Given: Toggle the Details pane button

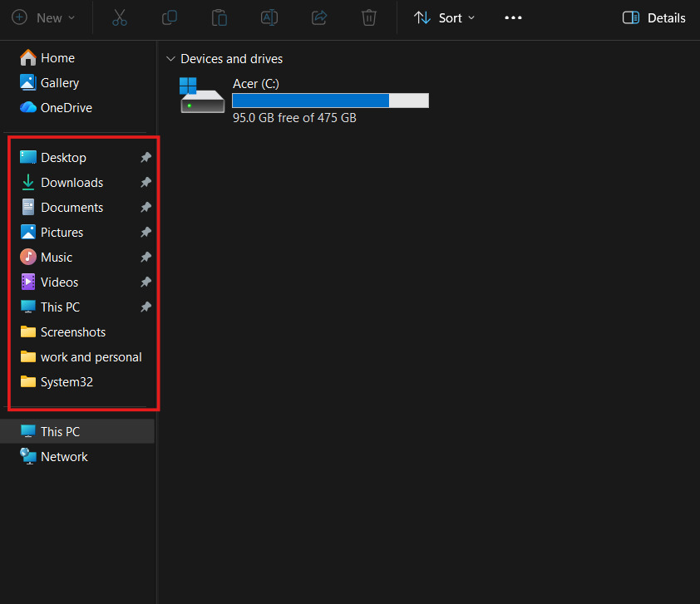Looking at the screenshot, I should (654, 17).
